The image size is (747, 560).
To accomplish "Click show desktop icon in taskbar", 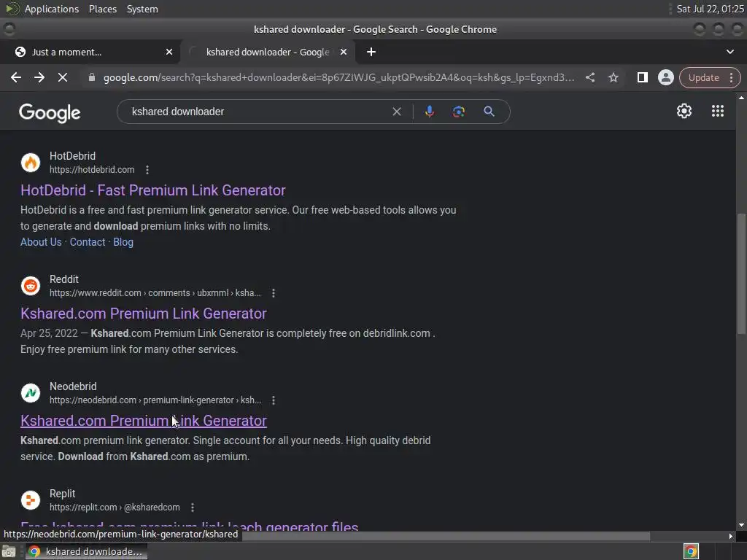I will coord(9,551).
